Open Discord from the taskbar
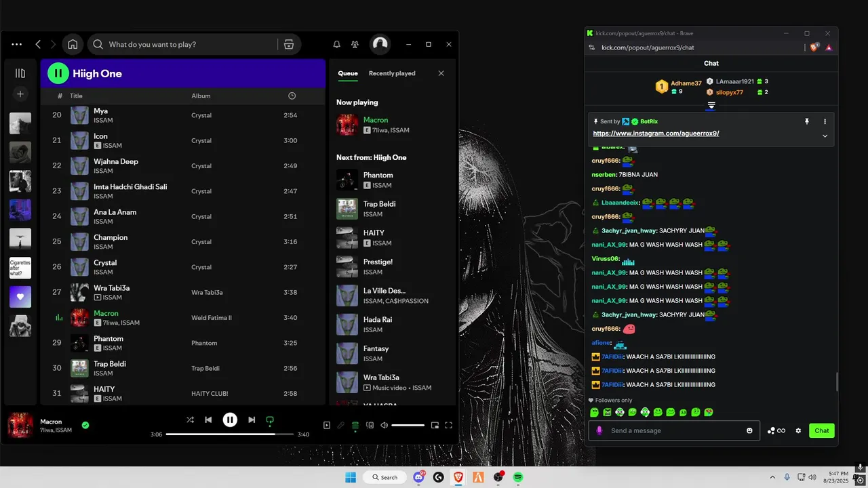Screen dimensions: 868x488 pyautogui.click(x=419, y=477)
